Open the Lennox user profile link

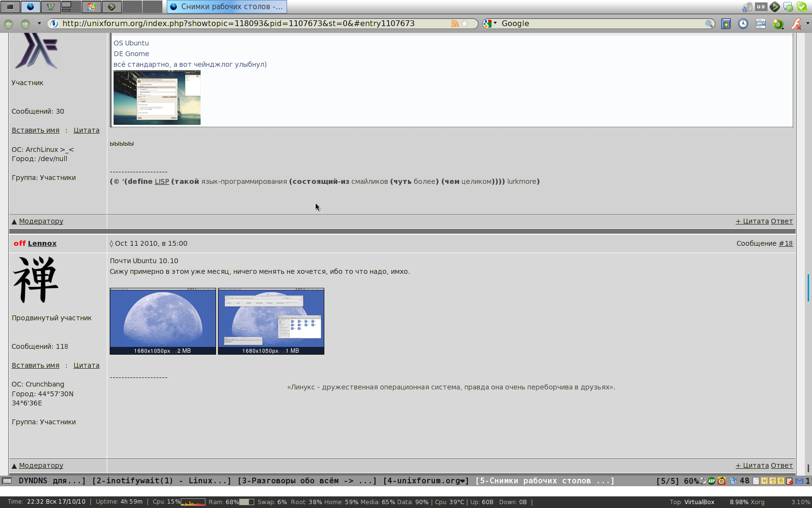42,243
